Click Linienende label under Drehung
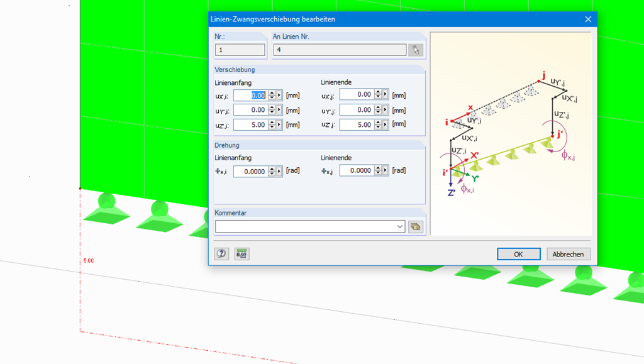Screen dimensions: 644x364 coord(336,158)
